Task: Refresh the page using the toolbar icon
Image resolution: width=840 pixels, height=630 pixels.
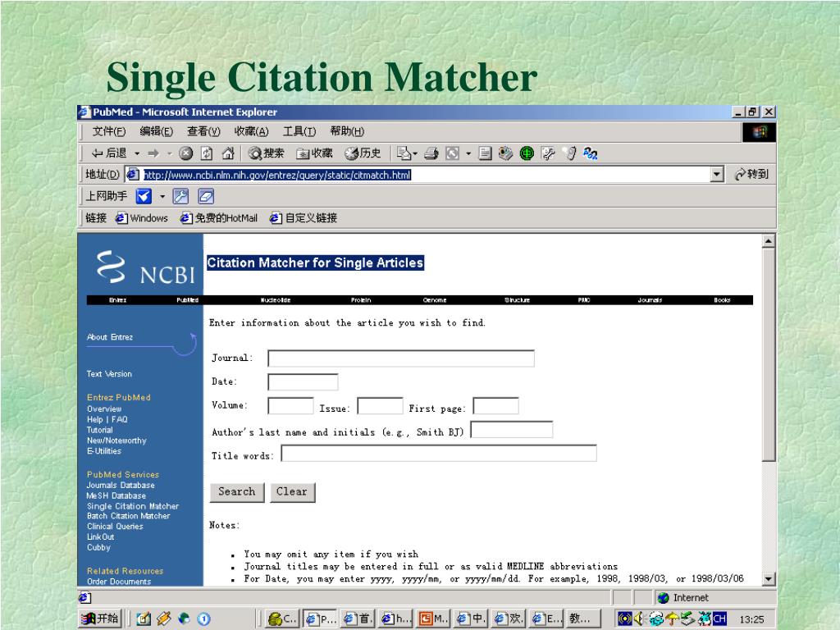Action: [x=207, y=153]
